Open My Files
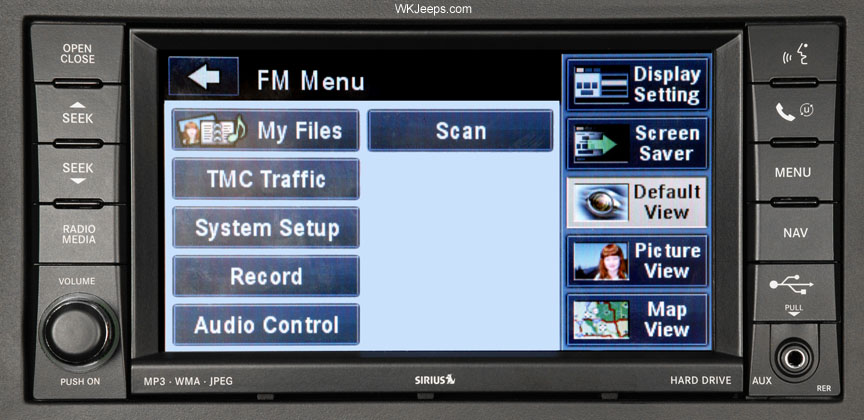 coord(266,130)
